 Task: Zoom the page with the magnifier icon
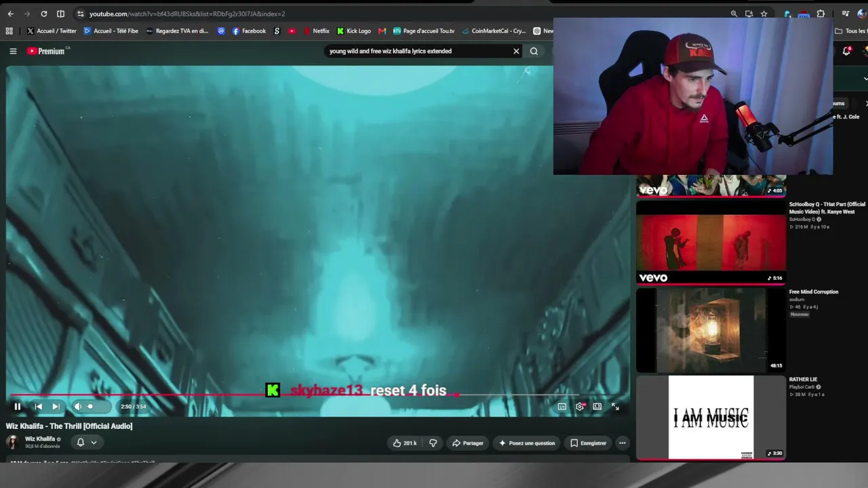click(734, 14)
